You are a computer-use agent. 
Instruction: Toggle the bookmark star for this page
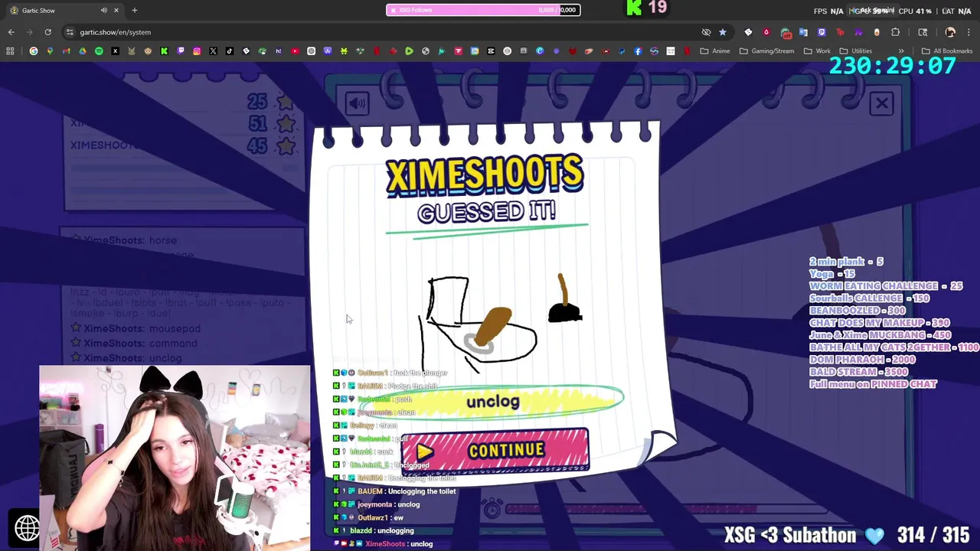pos(722,32)
